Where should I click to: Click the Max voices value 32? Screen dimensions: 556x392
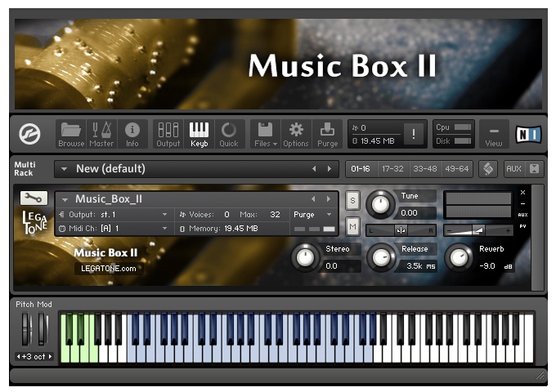pos(275,215)
